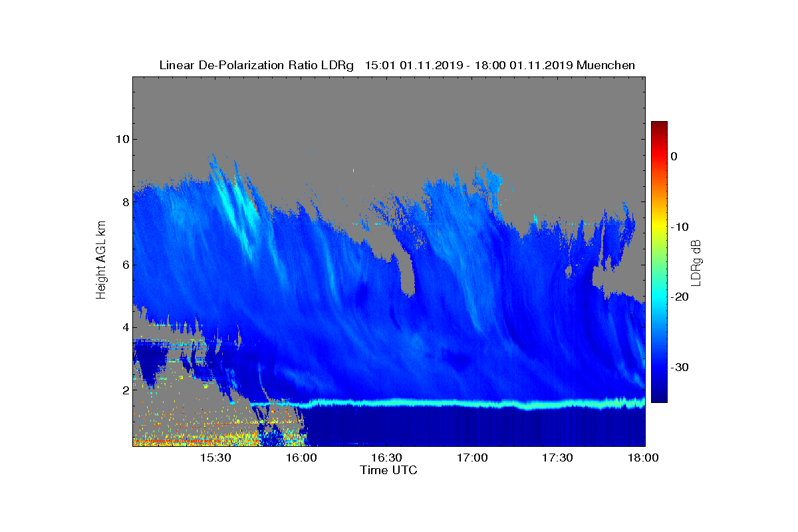Screen dimensions: 798x532
Task: Click the 16:30 time tick label
Action: [388, 458]
